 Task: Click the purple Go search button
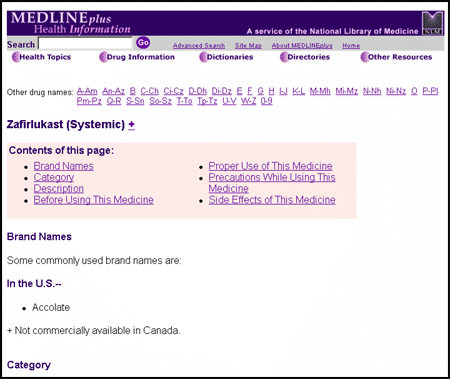(143, 43)
